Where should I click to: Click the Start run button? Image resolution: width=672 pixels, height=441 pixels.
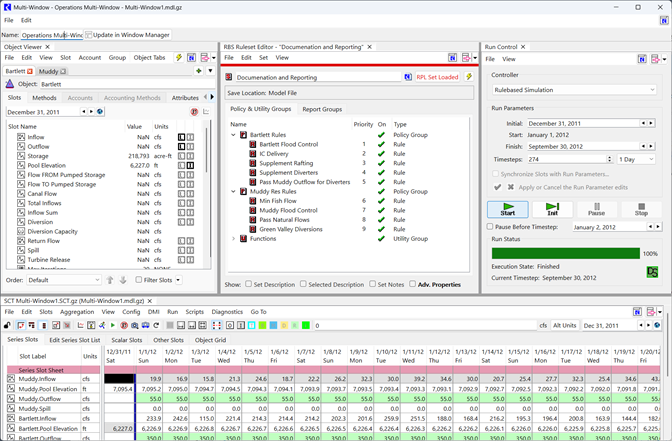click(508, 209)
